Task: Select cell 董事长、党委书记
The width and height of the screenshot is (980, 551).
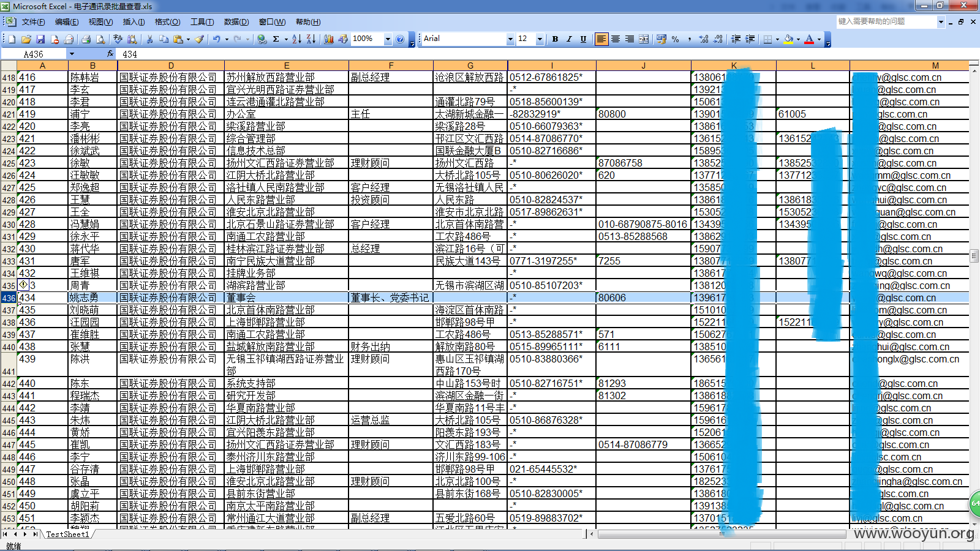Action: [x=391, y=298]
